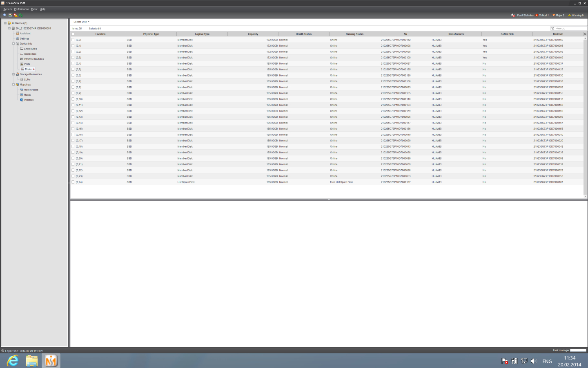Collapse the Storage Resources tree node
The image size is (588, 368).
coord(13,74)
